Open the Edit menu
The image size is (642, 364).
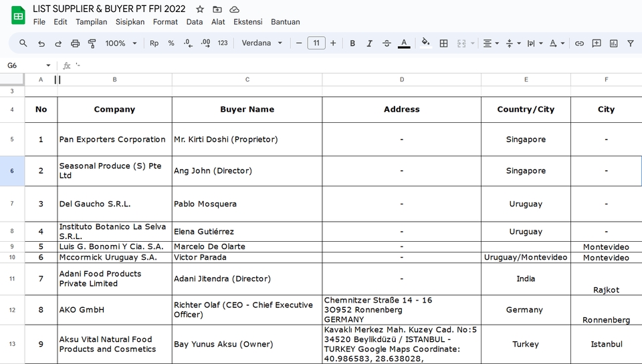click(61, 22)
